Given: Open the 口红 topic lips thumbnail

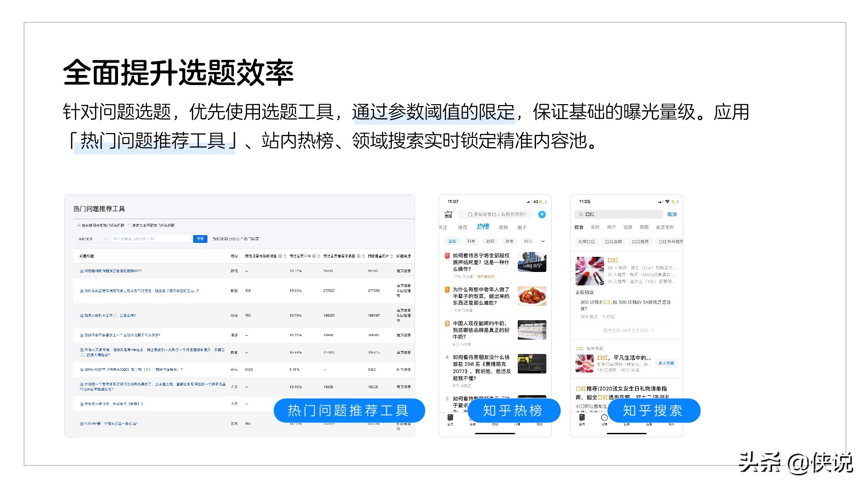Looking at the screenshot, I should pyautogui.click(x=585, y=364).
